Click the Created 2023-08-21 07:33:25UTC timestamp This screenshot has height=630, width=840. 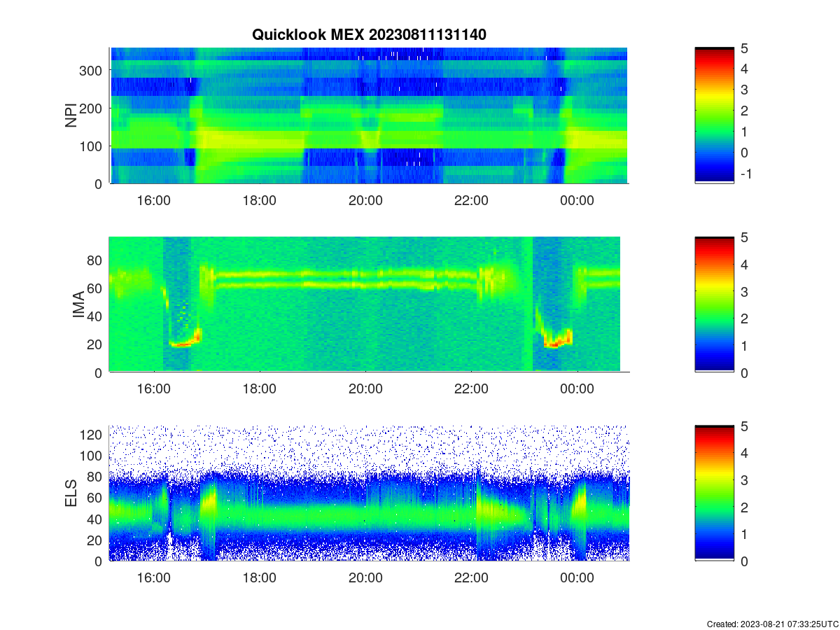[x=772, y=624]
